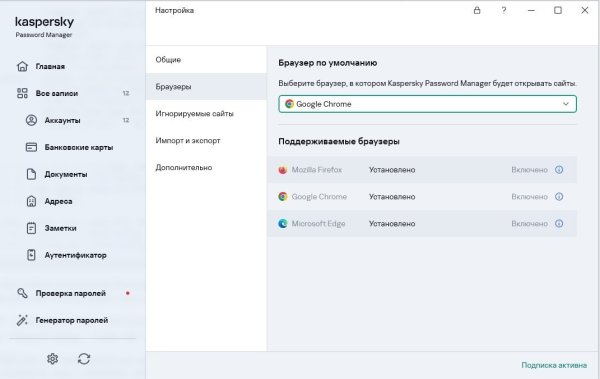Click Включено status for Google Chrome
600x379 pixels.
click(529, 196)
